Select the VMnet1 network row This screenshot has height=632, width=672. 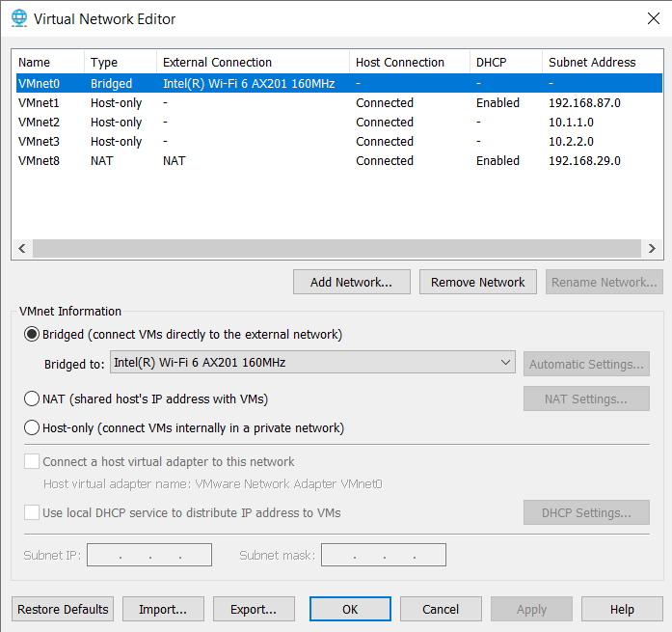point(339,103)
